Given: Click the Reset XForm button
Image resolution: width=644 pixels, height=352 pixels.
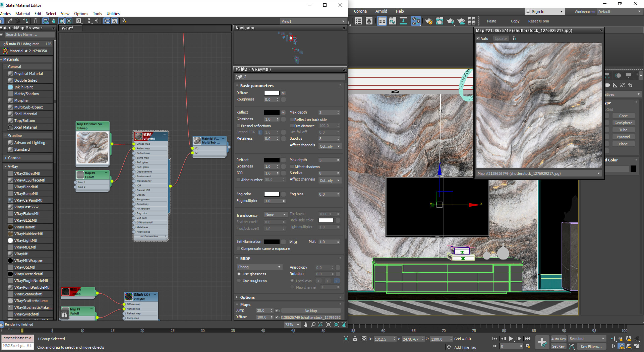Looking at the screenshot, I should pyautogui.click(x=538, y=21).
